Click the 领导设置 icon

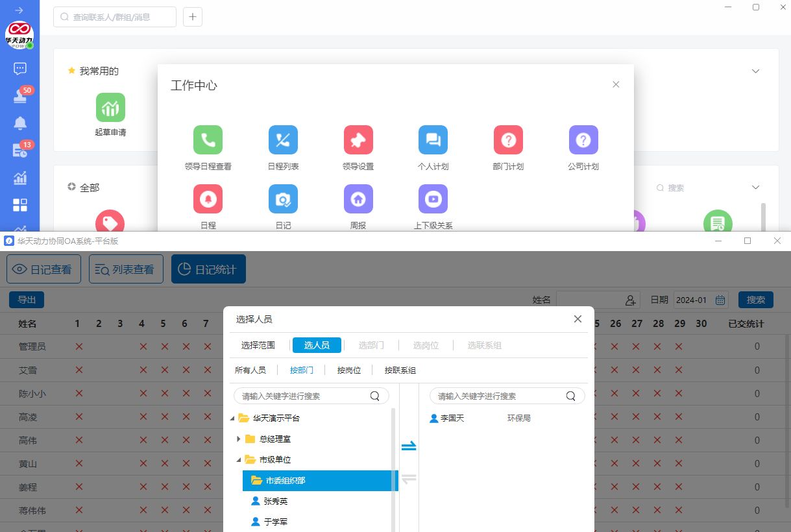coord(358,140)
